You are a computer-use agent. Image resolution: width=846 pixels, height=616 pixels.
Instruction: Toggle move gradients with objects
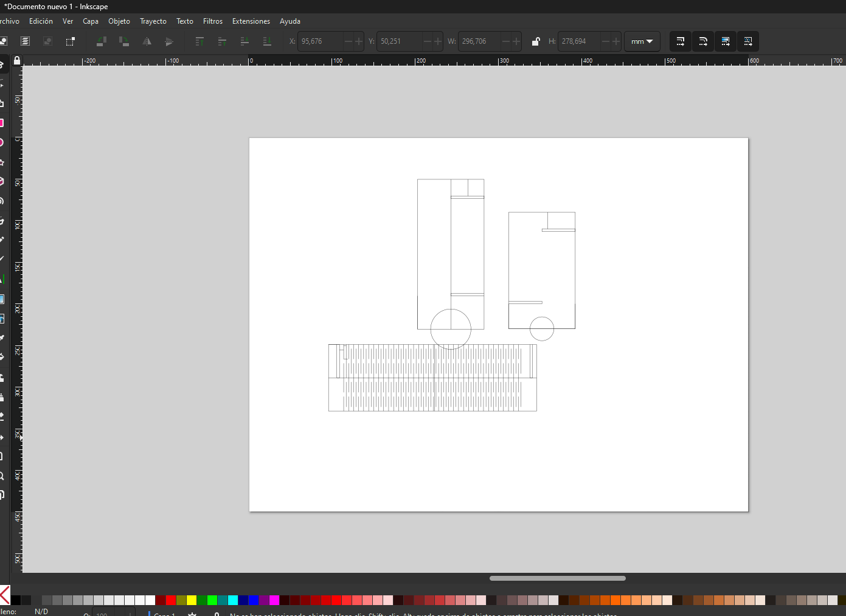(726, 41)
